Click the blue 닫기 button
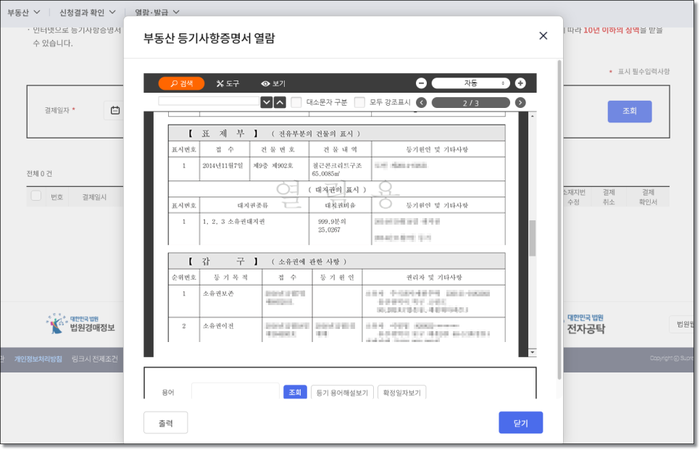Image resolution: width=700 pixels, height=450 pixels. [521, 422]
